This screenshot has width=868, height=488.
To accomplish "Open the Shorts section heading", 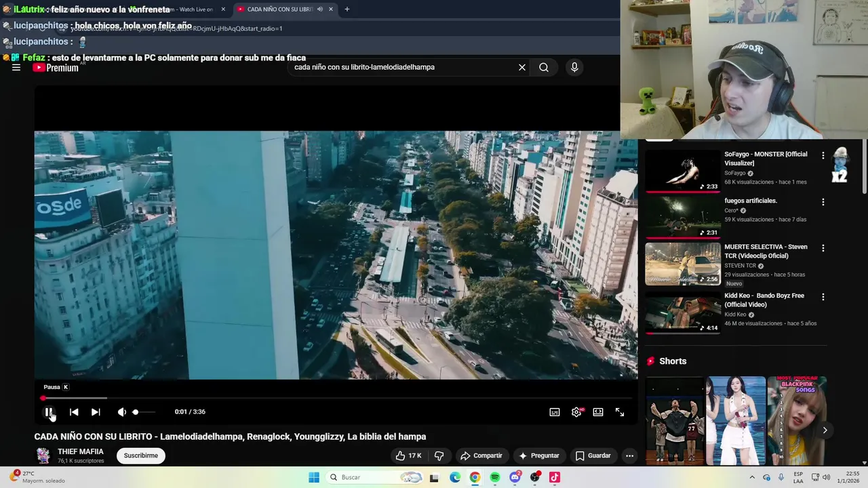I will point(673,361).
